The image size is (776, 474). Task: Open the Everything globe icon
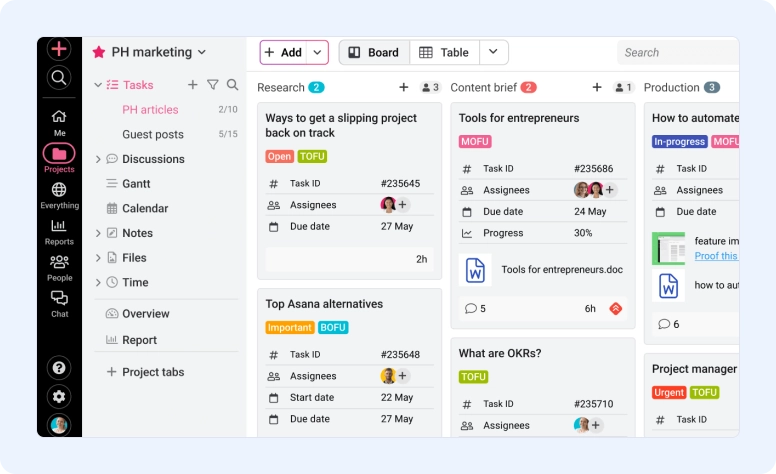pos(59,191)
